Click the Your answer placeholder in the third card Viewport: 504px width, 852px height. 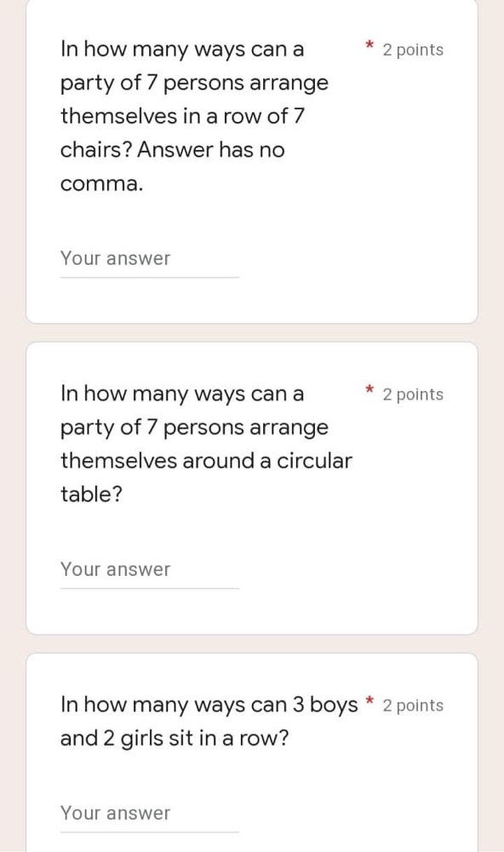(116, 813)
